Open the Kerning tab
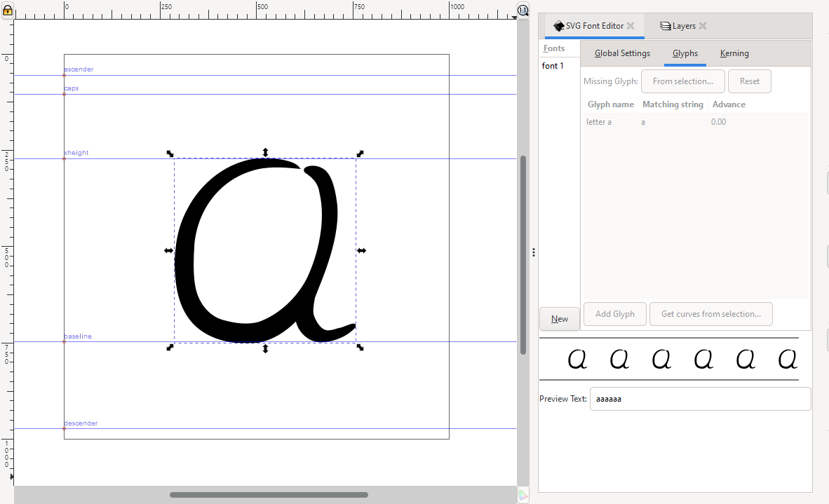The height and width of the screenshot is (504, 829). [x=734, y=53]
